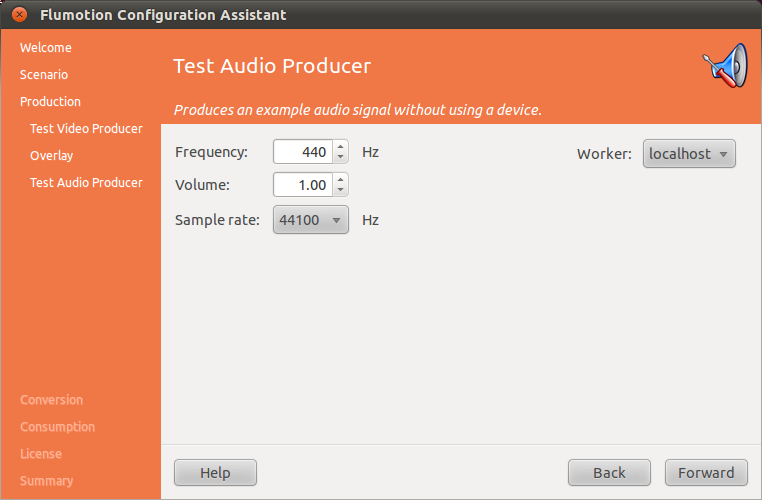The height and width of the screenshot is (500, 762).
Task: Select Scenario in the sidebar
Action: tap(44, 75)
